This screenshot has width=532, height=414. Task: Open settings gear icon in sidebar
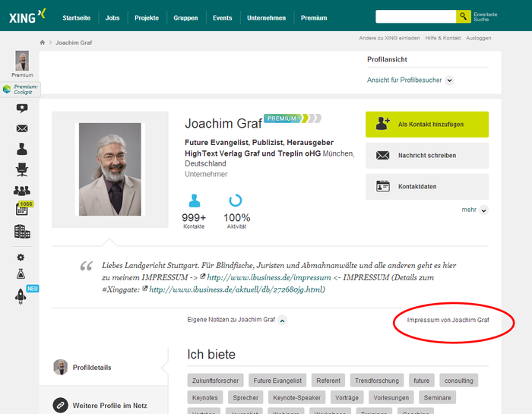(21, 258)
